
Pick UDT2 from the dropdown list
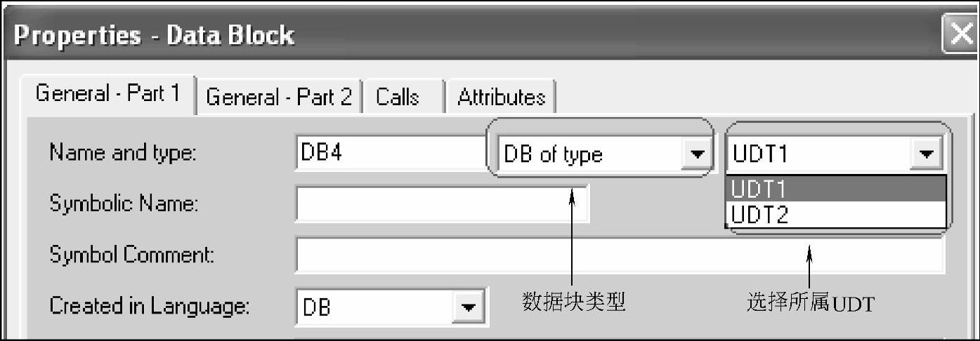(x=836, y=215)
